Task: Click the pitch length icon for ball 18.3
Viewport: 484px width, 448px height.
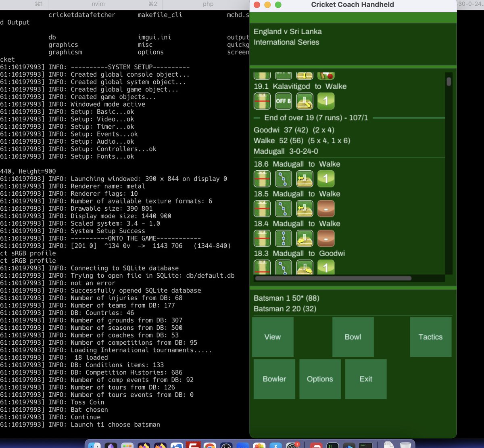Action: tap(262, 267)
